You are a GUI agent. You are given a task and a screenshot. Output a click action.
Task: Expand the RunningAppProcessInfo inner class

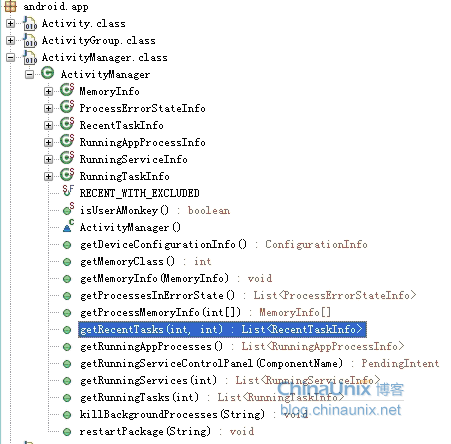(x=49, y=142)
